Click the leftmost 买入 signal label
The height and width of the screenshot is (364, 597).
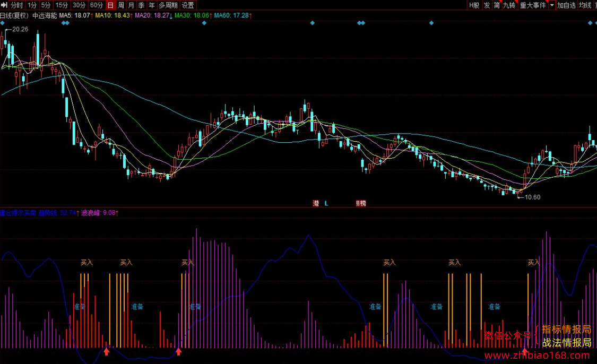[x=86, y=262]
